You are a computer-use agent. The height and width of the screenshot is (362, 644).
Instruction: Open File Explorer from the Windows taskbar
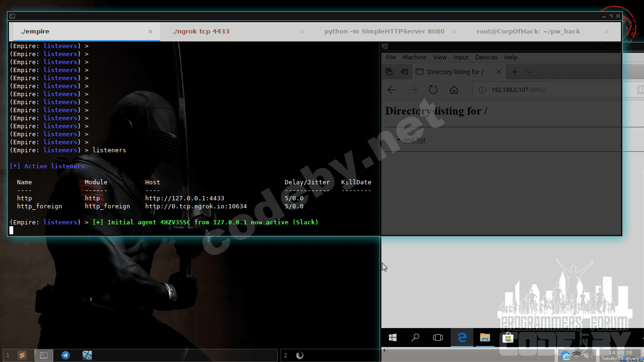[485, 337]
